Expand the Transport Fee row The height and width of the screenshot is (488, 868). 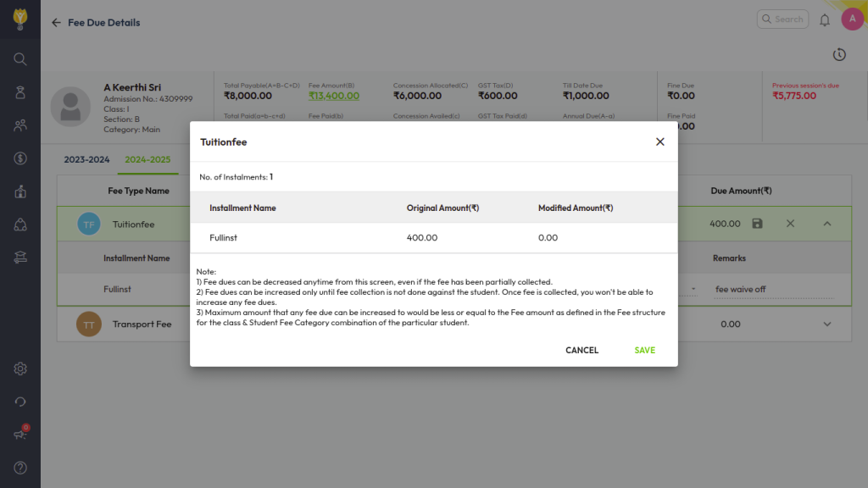[827, 324]
